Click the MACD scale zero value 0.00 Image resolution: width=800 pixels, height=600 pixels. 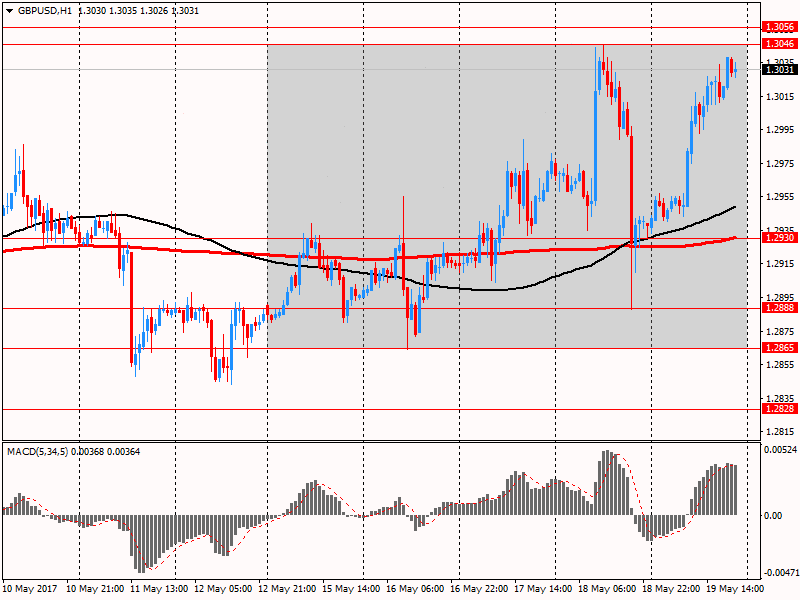click(x=773, y=516)
